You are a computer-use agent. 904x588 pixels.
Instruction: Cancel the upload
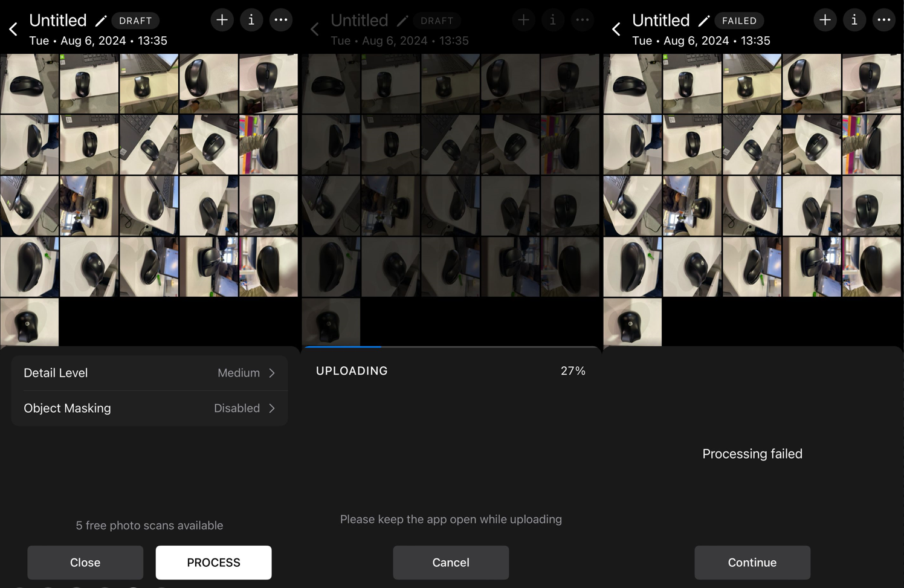pyautogui.click(x=451, y=563)
